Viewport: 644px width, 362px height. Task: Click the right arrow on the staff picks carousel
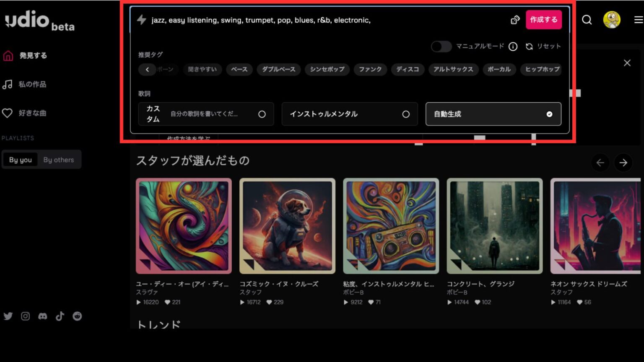[x=623, y=163]
